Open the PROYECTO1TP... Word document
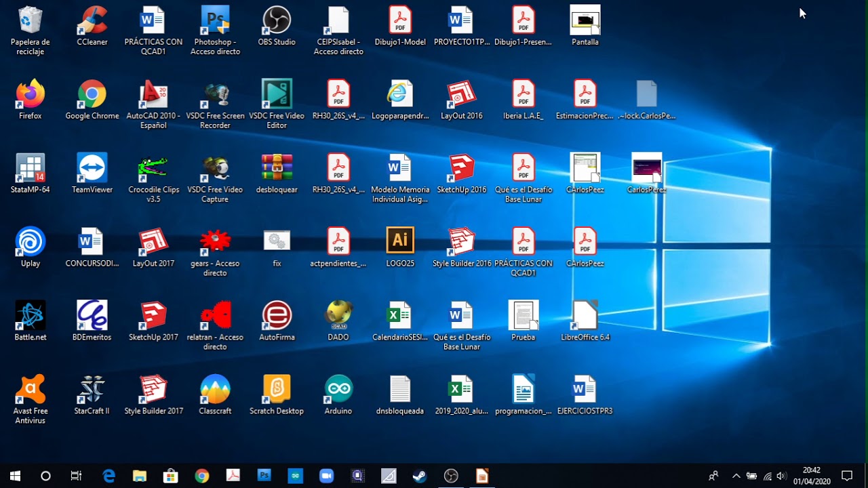The image size is (868, 488). (x=462, y=20)
